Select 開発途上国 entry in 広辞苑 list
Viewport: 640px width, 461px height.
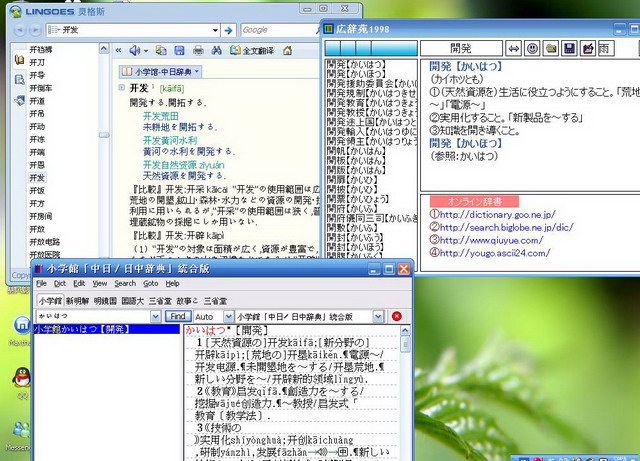click(372, 122)
